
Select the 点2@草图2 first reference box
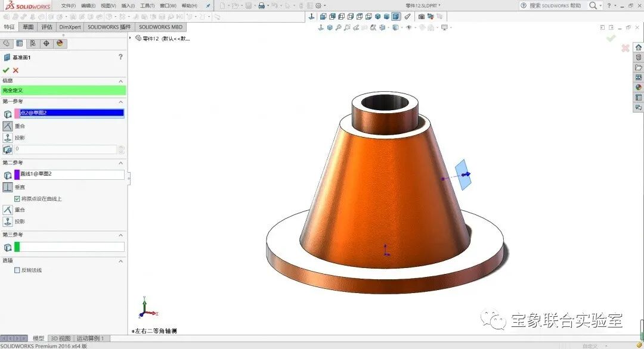69,113
